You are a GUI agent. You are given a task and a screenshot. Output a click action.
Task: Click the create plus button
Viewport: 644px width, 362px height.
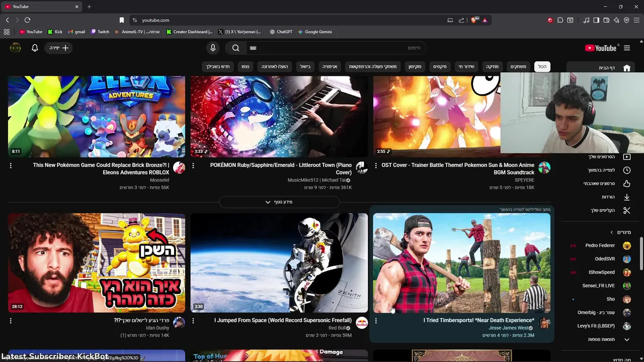point(59,48)
